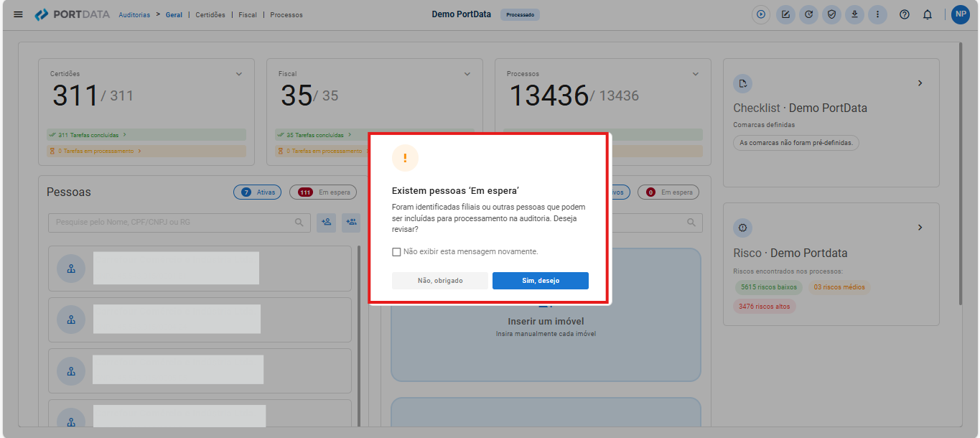Click the 'Não, obrigado' button
Screen dimensions: 980x438
(440, 281)
